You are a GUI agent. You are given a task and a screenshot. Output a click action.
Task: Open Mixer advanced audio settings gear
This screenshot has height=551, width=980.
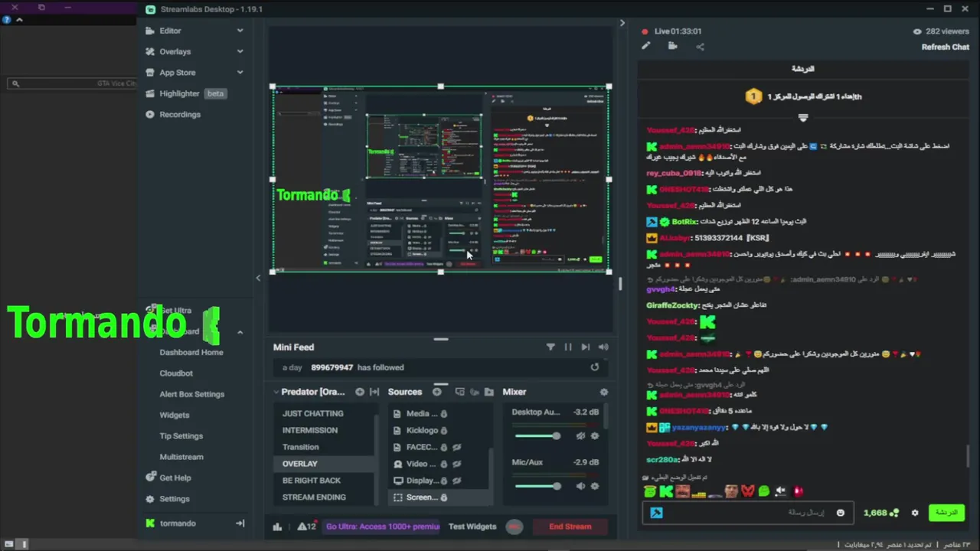coord(604,392)
